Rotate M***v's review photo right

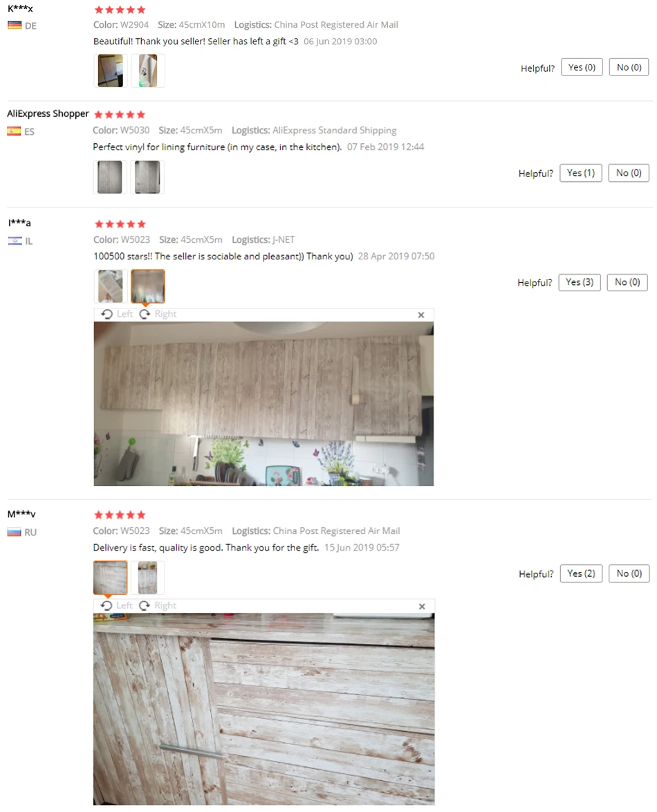point(158,605)
